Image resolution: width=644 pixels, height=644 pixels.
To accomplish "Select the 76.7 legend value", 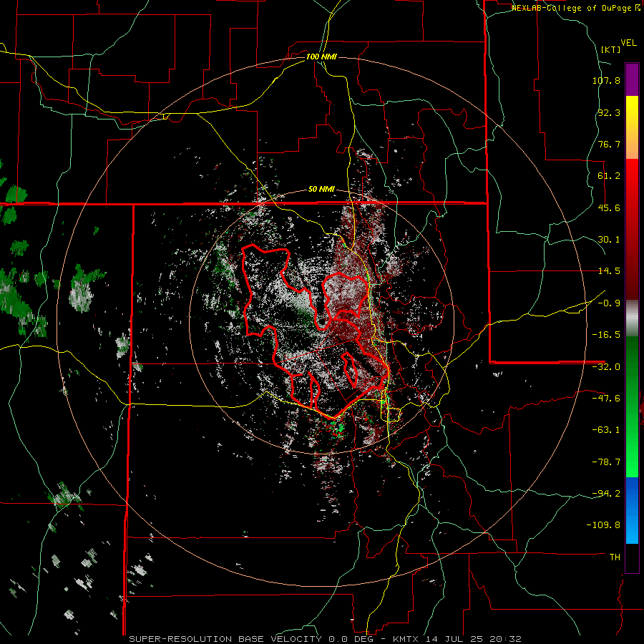I will (609, 144).
